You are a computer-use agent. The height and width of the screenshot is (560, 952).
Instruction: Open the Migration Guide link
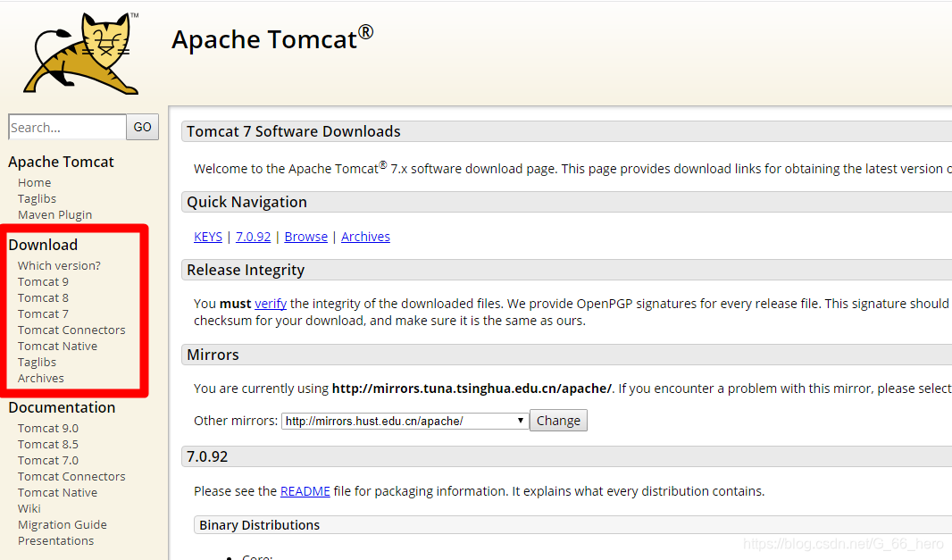[x=63, y=525]
